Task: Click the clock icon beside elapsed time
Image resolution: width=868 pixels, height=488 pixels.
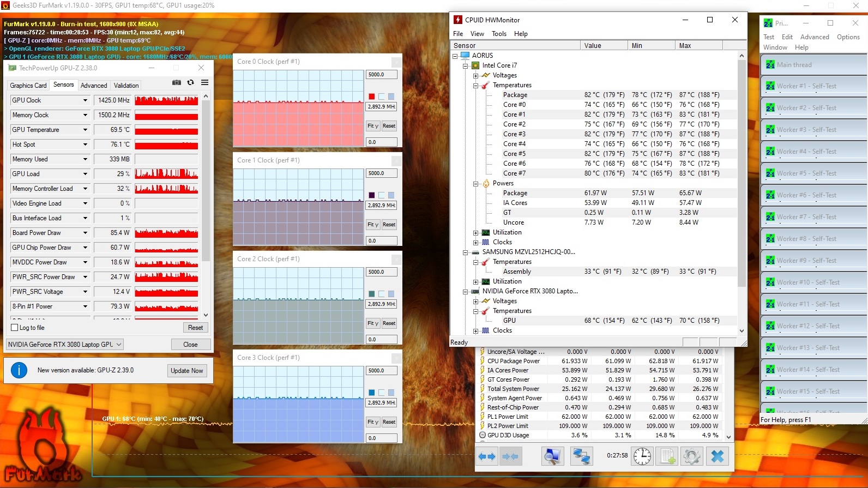Action: point(642,456)
